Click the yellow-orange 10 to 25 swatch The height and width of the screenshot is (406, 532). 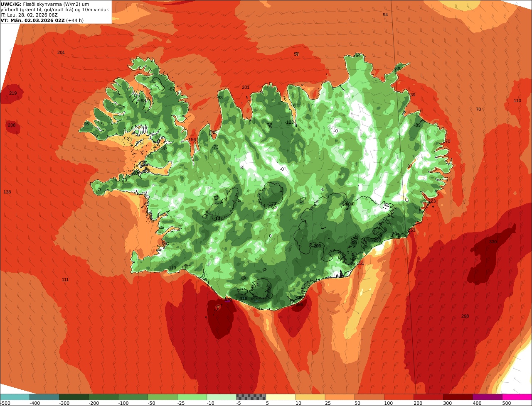310,397
